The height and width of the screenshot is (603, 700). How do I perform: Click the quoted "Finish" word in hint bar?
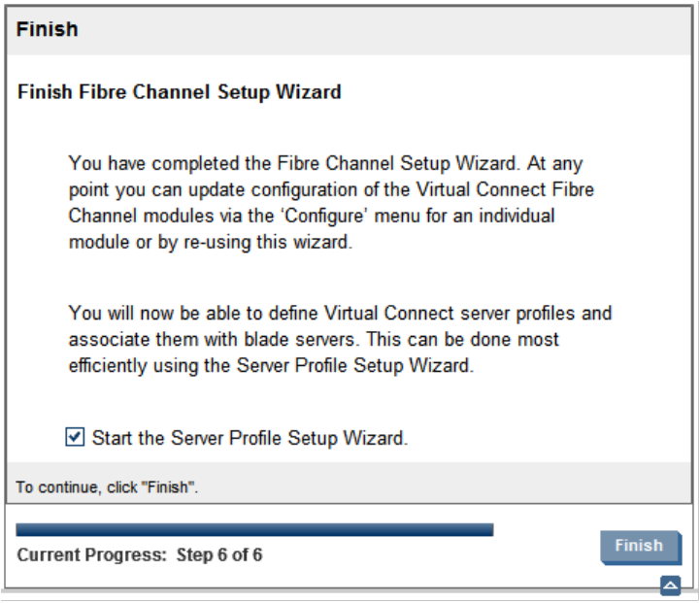[170, 487]
